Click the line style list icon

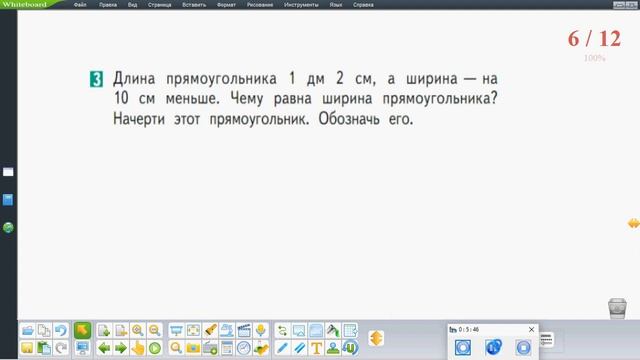546,339
